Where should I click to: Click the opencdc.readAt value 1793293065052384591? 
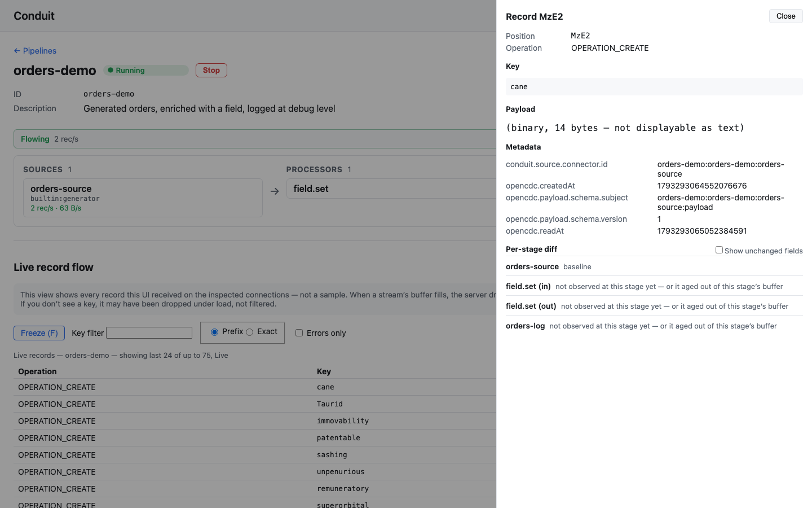pos(702,231)
